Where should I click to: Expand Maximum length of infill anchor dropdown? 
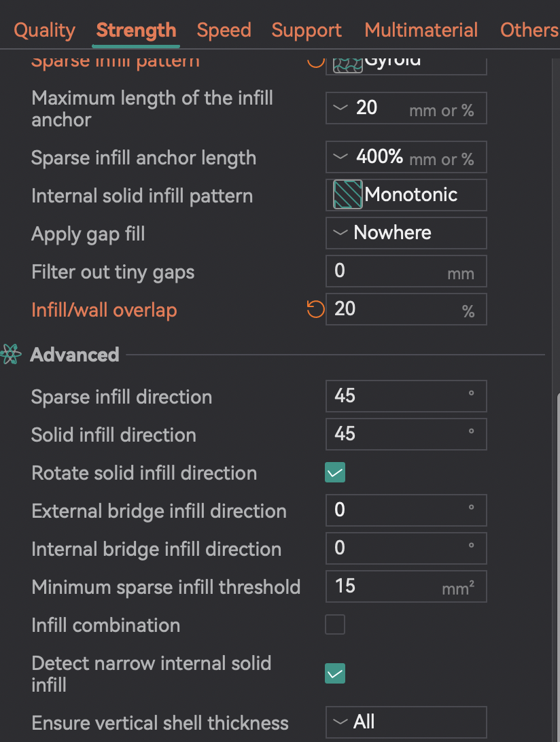[406, 108]
